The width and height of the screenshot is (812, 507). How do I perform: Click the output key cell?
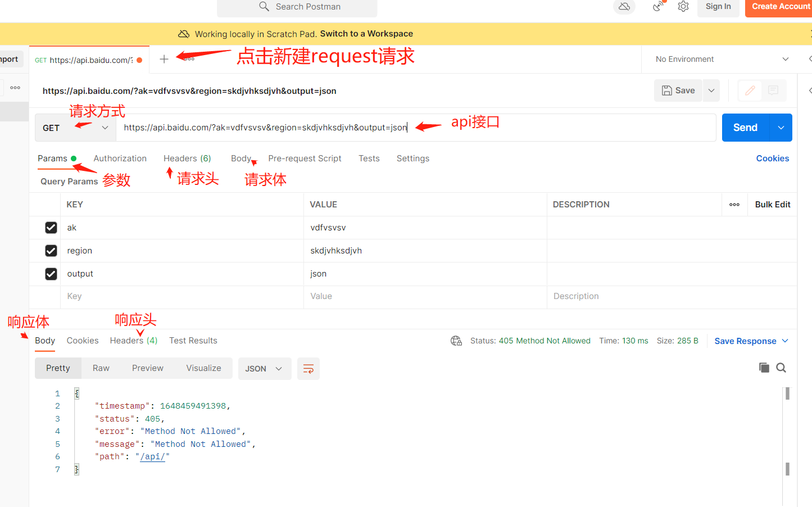pyautogui.click(x=183, y=274)
